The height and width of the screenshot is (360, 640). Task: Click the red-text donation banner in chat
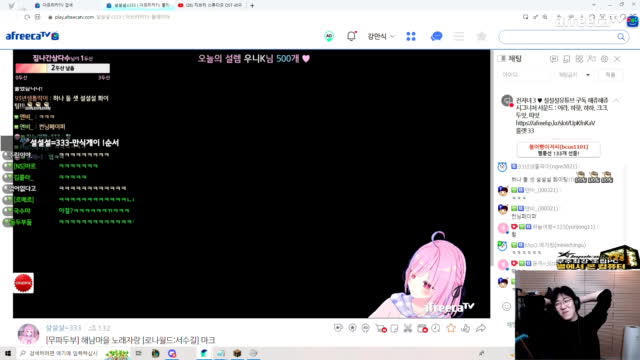pos(558,150)
